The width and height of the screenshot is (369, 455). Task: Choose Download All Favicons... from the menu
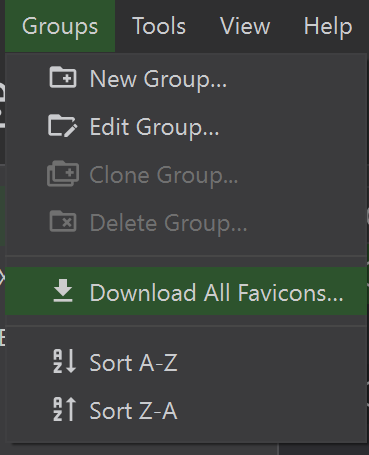pyautogui.click(x=186, y=291)
